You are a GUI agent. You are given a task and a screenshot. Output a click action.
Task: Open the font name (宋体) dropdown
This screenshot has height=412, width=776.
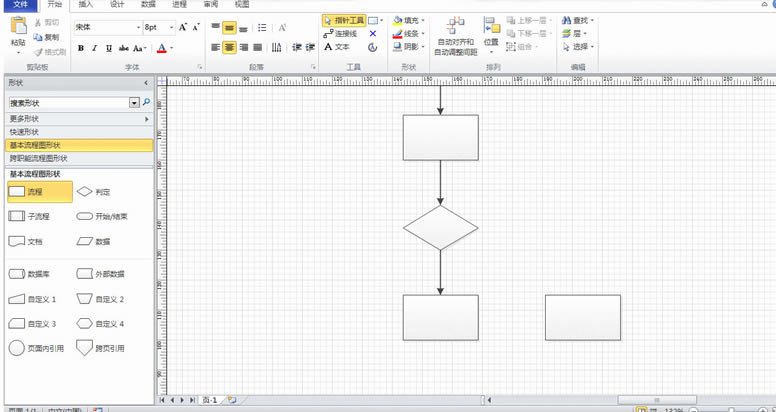coord(139,28)
